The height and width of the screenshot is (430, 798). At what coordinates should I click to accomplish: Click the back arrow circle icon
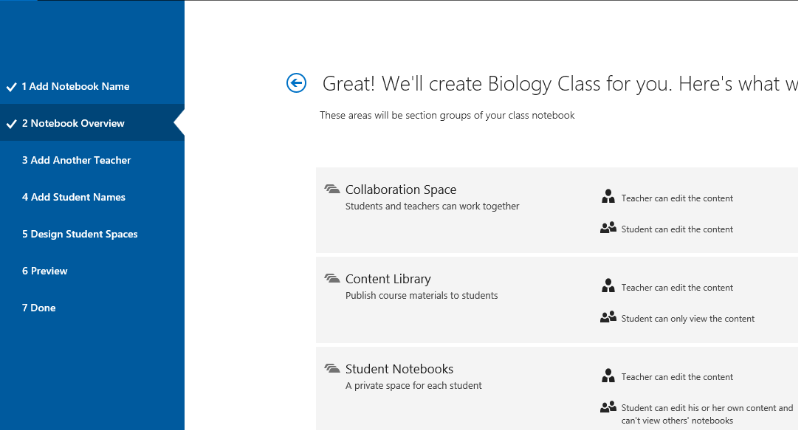point(296,83)
